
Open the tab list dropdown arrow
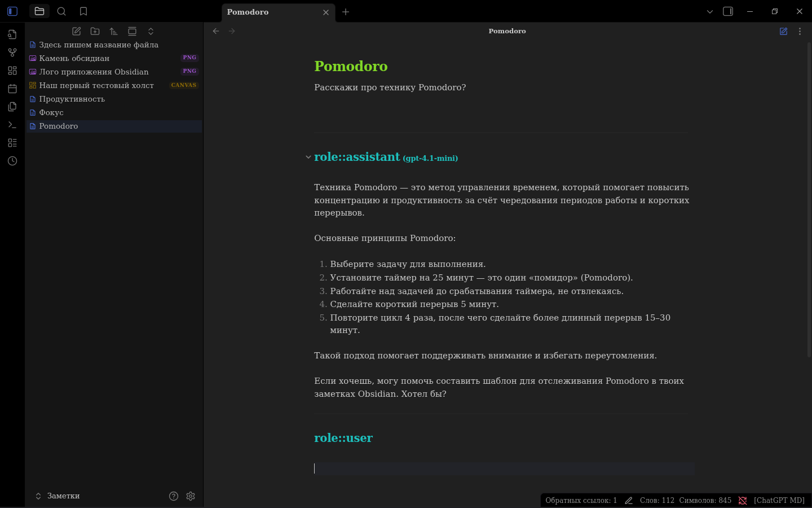click(x=710, y=11)
